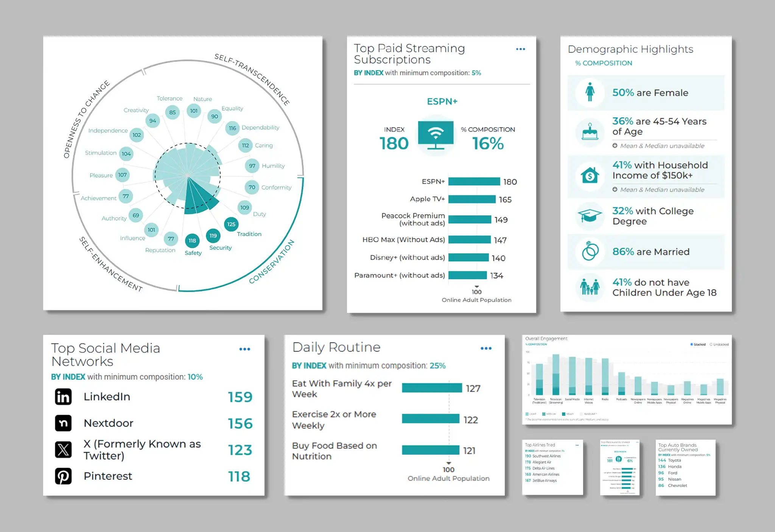775x532 pixels.
Task: Click the Tolerance 85 value bubble
Action: click(x=173, y=112)
